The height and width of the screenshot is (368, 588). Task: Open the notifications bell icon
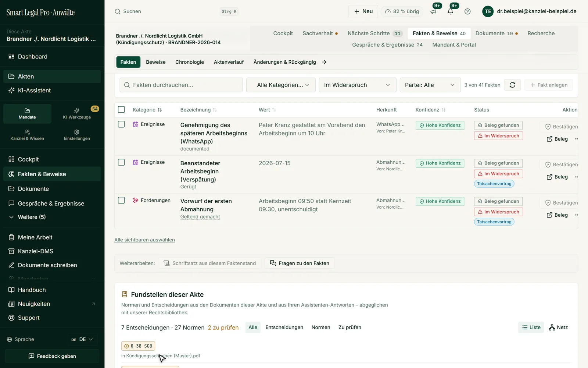450,11
